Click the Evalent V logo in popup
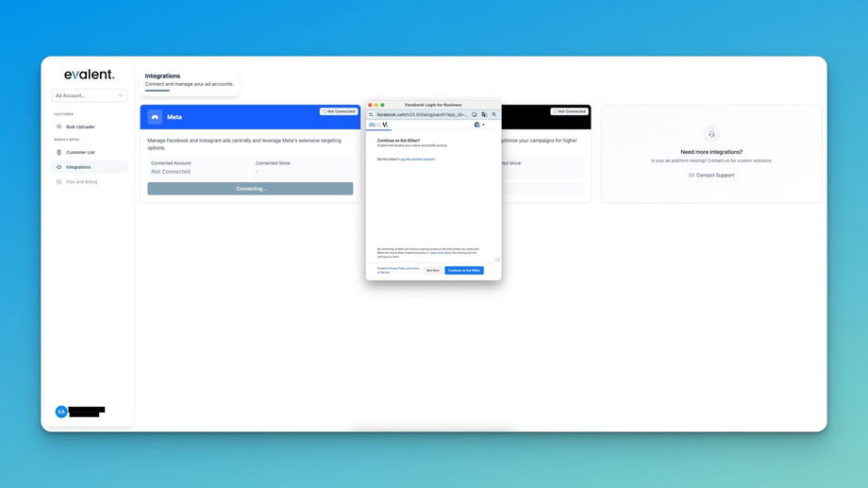The height and width of the screenshot is (488, 868). click(x=385, y=126)
